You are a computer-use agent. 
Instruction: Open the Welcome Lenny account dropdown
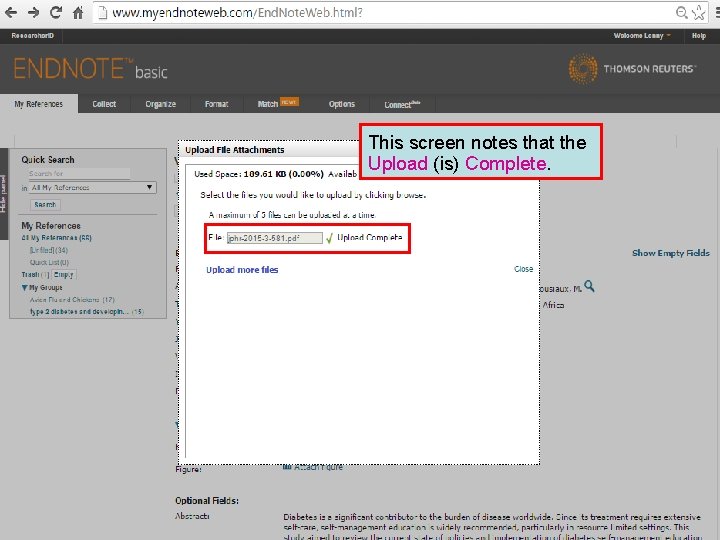coord(642,36)
